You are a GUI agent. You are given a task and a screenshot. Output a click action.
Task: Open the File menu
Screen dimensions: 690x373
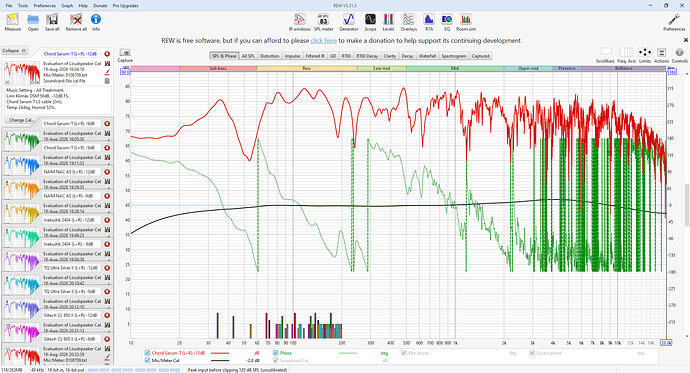click(9, 6)
